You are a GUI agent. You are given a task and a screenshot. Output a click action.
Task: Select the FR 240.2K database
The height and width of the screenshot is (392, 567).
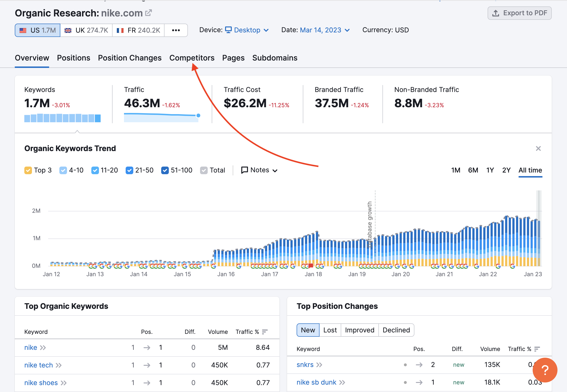coord(138,30)
